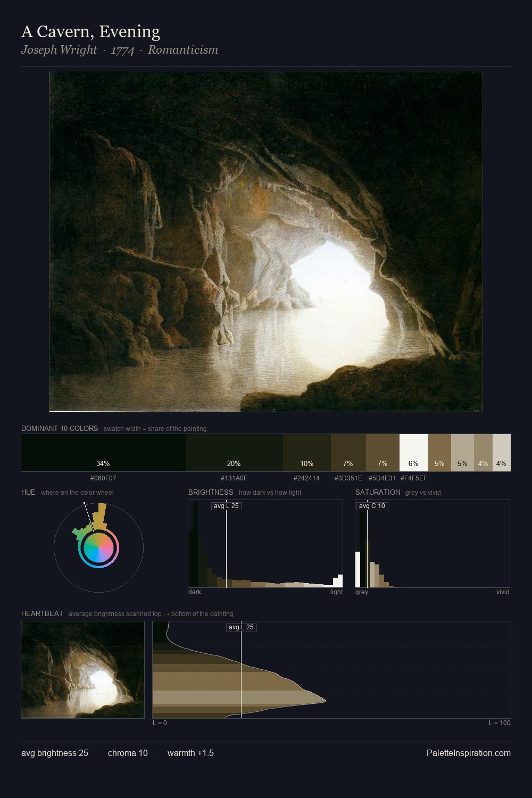
Task: Click the hex code #5D4E31
Action: coord(383,478)
